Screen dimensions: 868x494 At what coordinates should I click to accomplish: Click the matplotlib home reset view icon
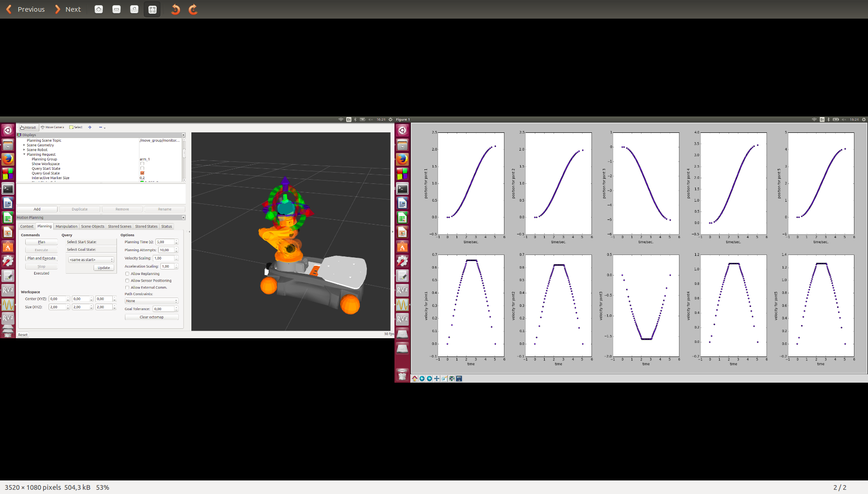coord(415,378)
